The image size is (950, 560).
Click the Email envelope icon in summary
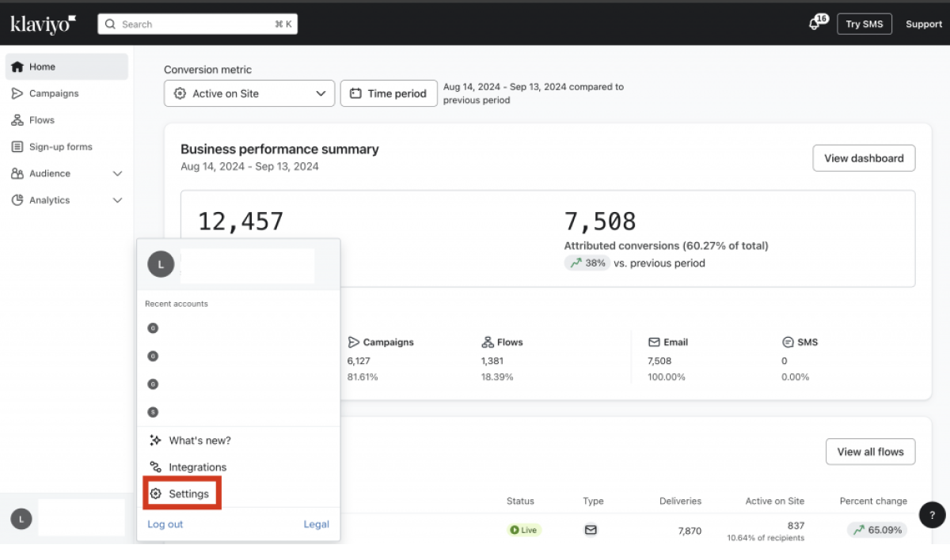click(654, 342)
